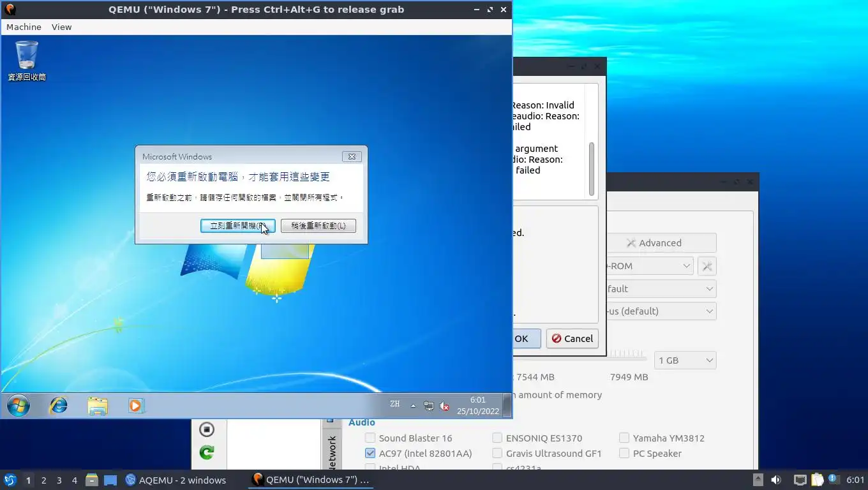Image resolution: width=868 pixels, height=490 pixels.
Task: Click the show desktop icon in the bottom panel
Action: [110, 480]
